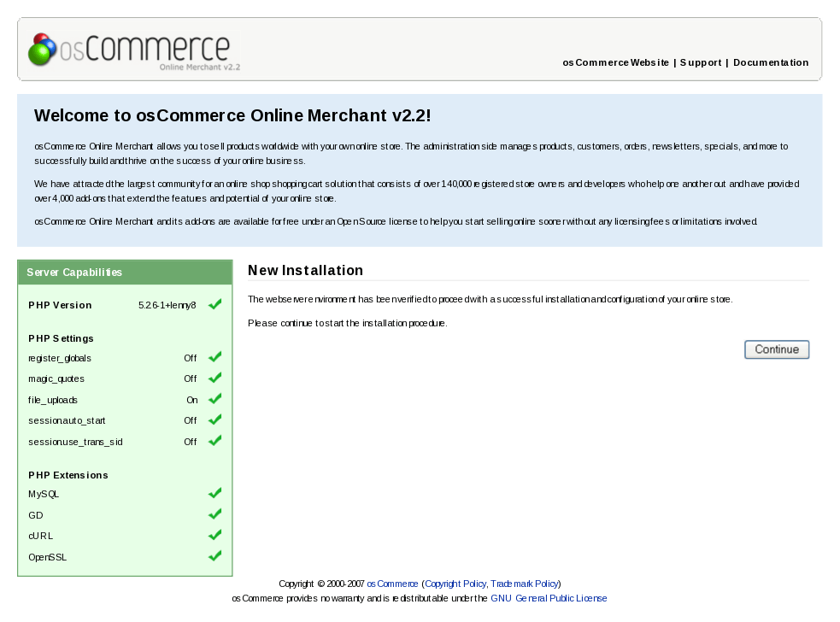Click the OpenSSL extension green checkmark

[x=214, y=555]
